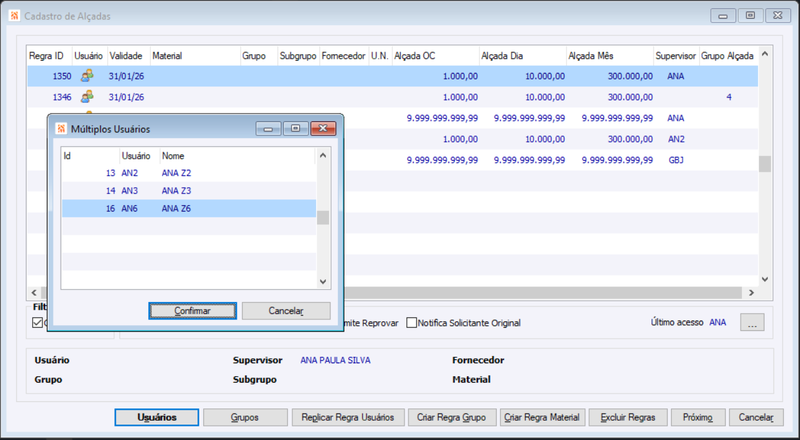Click the Alçada OC column header
This screenshot has height=440, width=800.
click(x=435, y=56)
